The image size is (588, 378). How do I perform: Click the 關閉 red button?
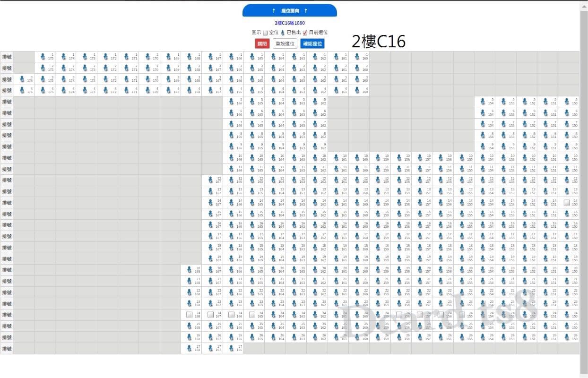point(262,43)
